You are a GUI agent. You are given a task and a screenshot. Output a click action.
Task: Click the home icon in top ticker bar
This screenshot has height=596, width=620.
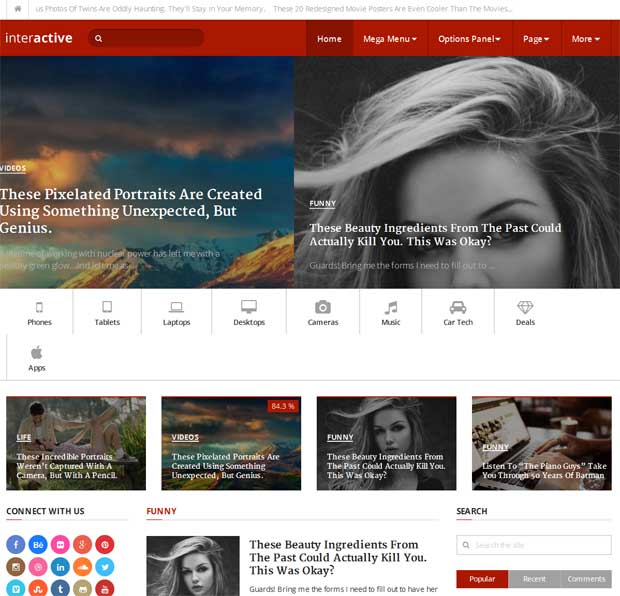pos(17,9)
